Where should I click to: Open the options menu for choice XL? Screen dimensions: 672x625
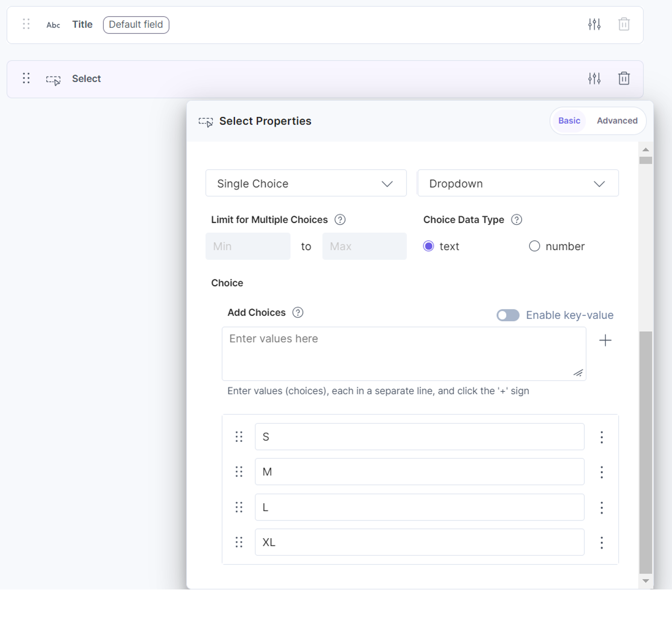601,543
